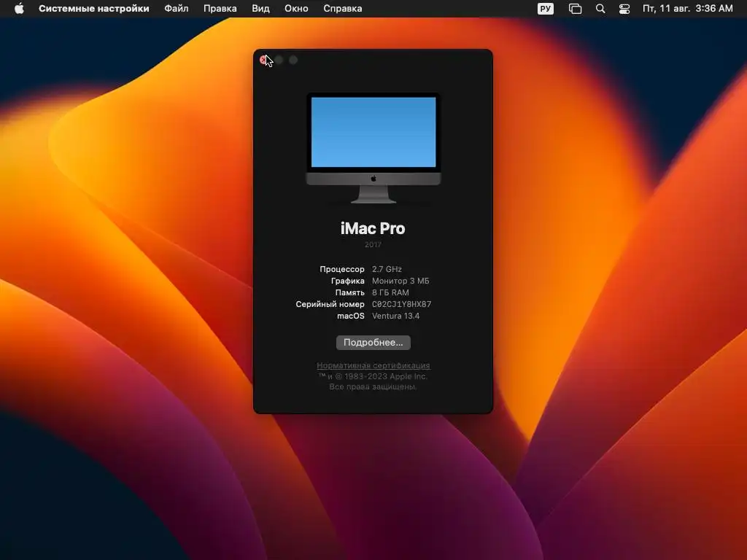
Task: Click the iMac Pro title text
Action: 373,228
